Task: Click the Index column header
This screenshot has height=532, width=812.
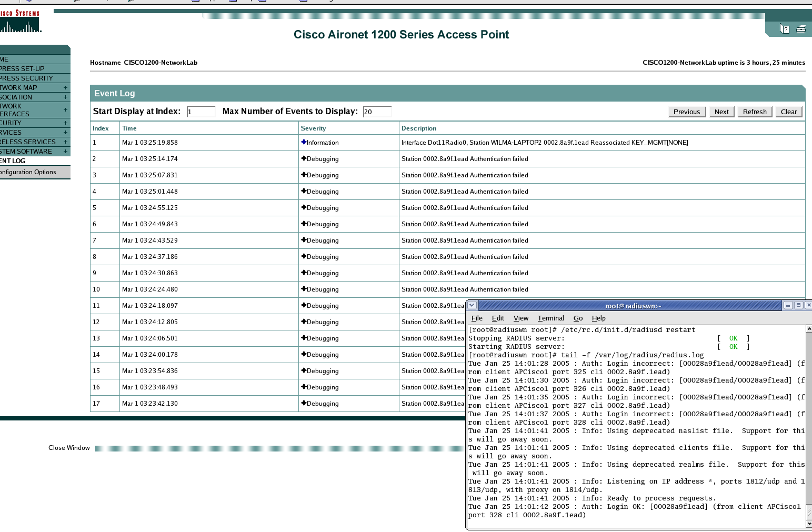Action: click(101, 128)
